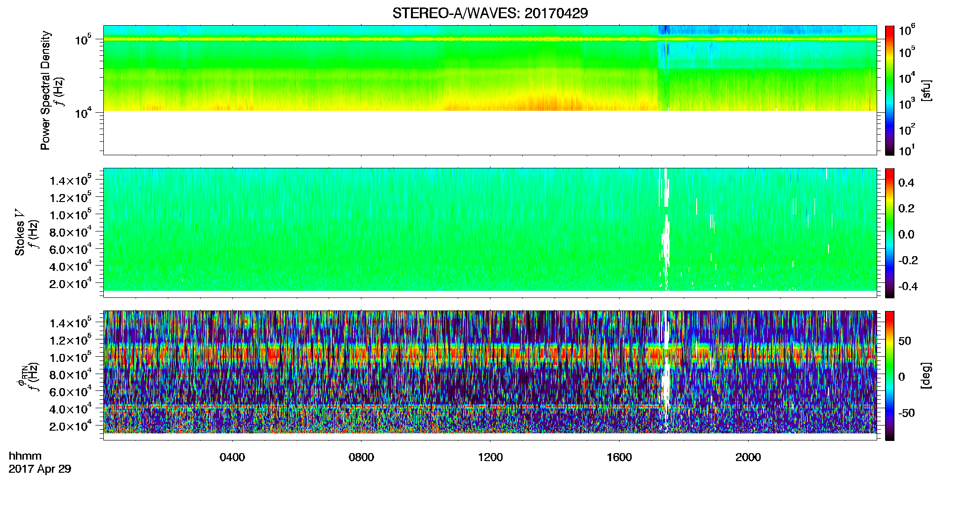Click the "0.2" label on the Stokes colorbar
This screenshot has width=980, height=505.
[x=906, y=209]
